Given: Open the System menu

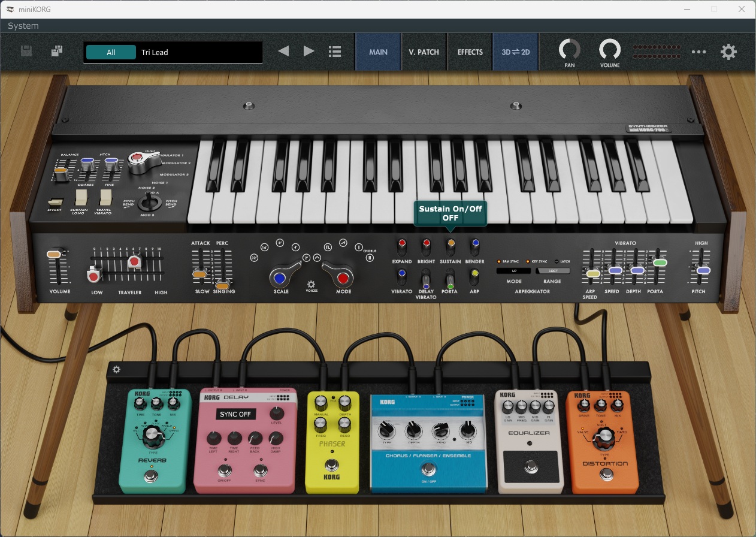Looking at the screenshot, I should click(23, 26).
